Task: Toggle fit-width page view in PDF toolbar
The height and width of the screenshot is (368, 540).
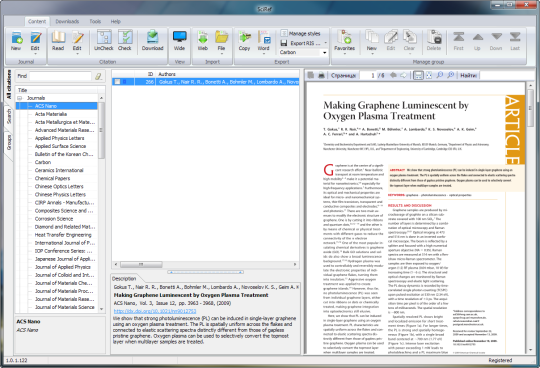Action: coord(418,75)
